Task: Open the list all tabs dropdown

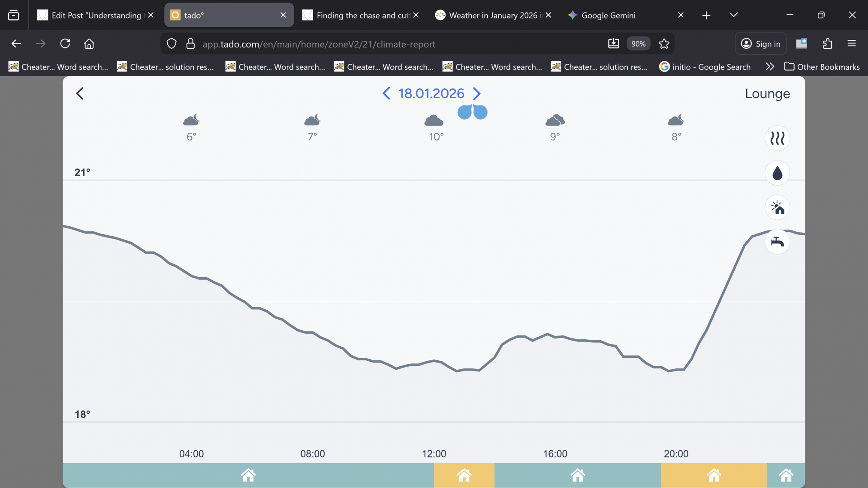Action: pyautogui.click(x=733, y=15)
